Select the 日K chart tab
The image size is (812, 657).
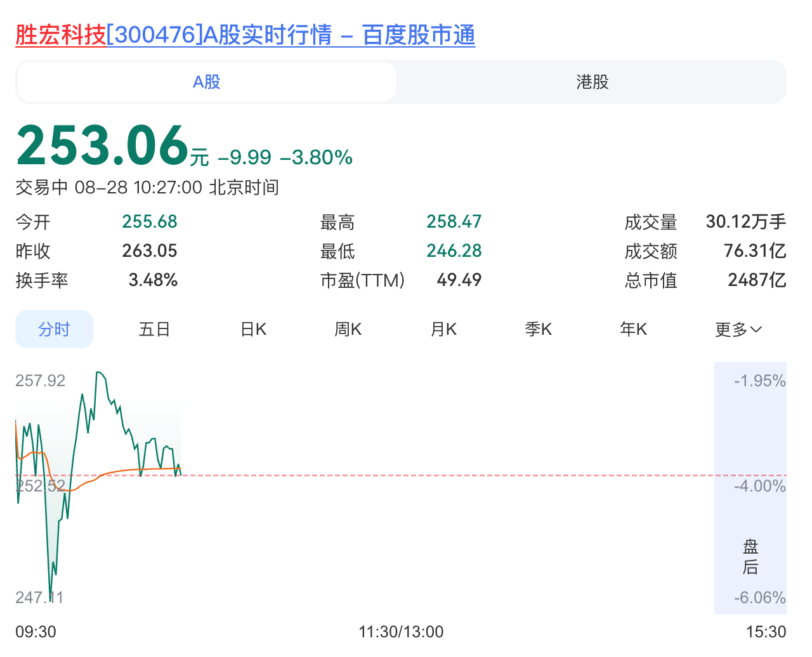pyautogui.click(x=254, y=329)
